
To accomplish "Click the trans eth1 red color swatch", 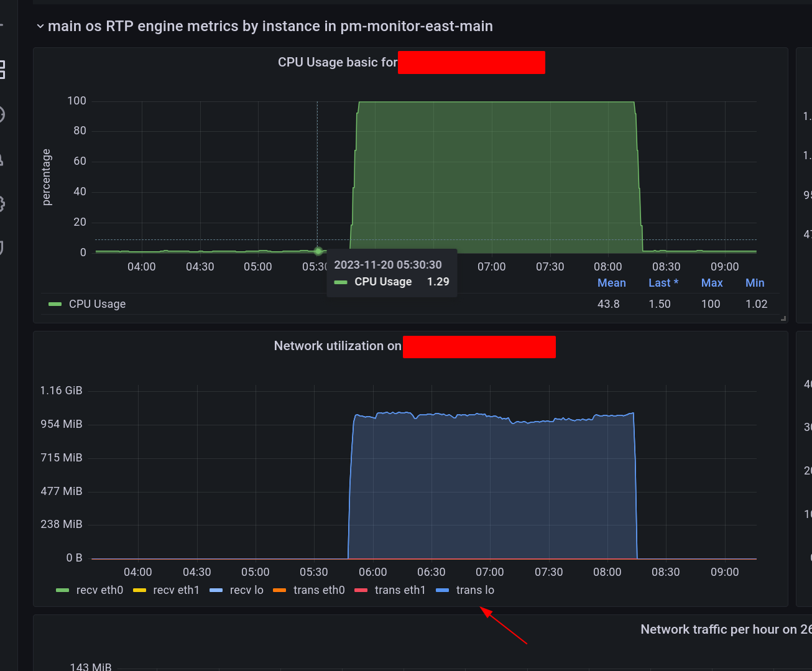I will point(361,590).
